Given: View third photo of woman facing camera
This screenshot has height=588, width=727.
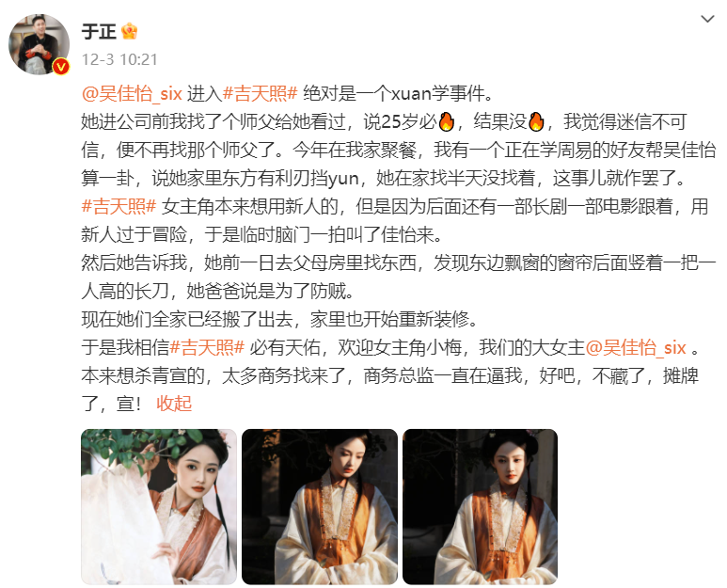Looking at the screenshot, I should 480,506.
